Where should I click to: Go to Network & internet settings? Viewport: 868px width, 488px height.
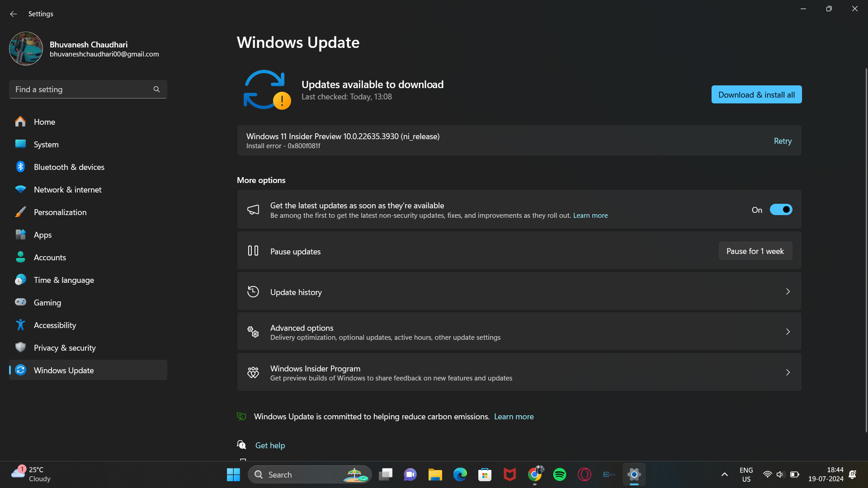(x=68, y=190)
